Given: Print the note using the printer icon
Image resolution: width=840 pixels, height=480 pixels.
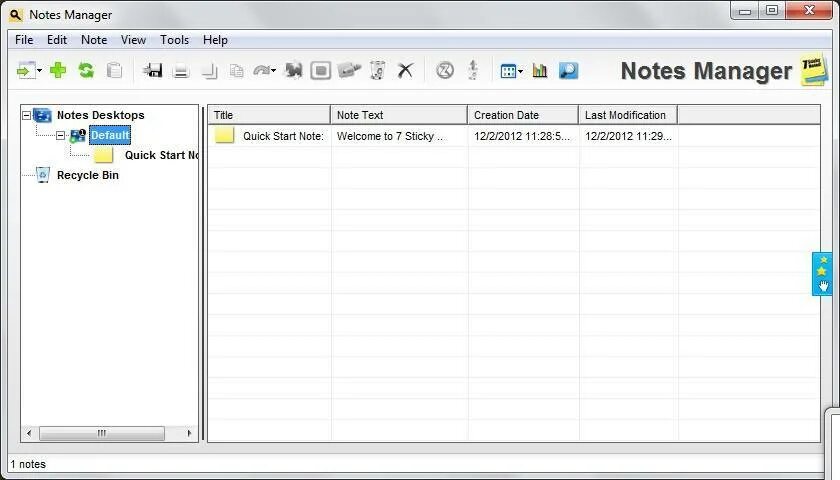Looking at the screenshot, I should tap(181, 70).
